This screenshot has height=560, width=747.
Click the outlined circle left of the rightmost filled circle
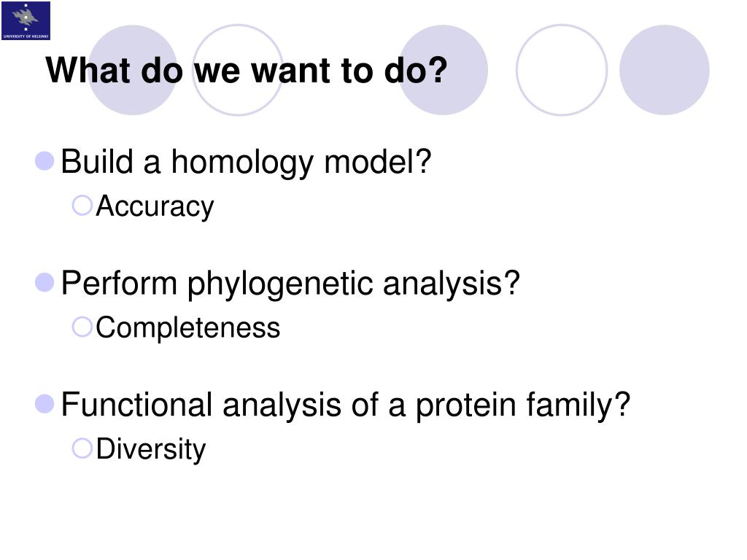(562, 70)
